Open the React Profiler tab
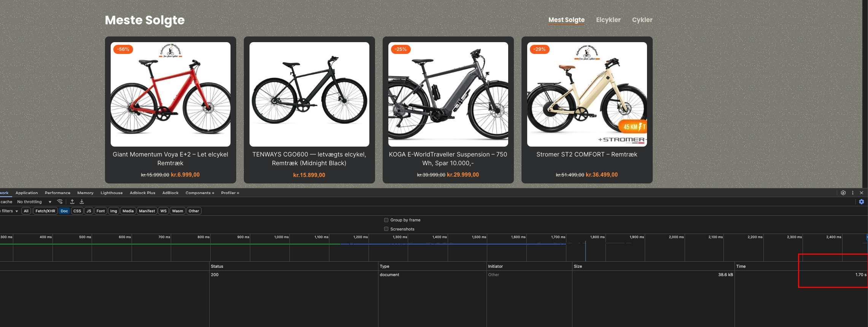Viewport: 868px width, 327px height. [230, 193]
